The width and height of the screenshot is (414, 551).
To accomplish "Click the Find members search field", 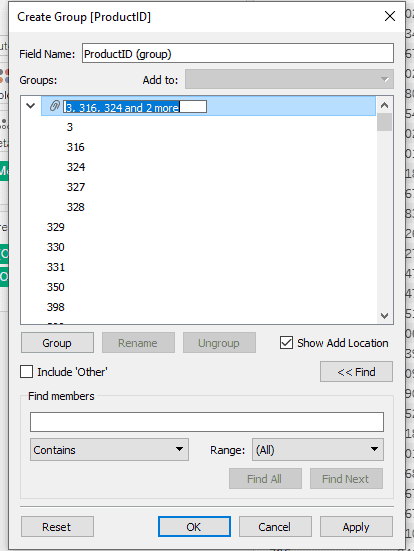I will pyautogui.click(x=207, y=422).
